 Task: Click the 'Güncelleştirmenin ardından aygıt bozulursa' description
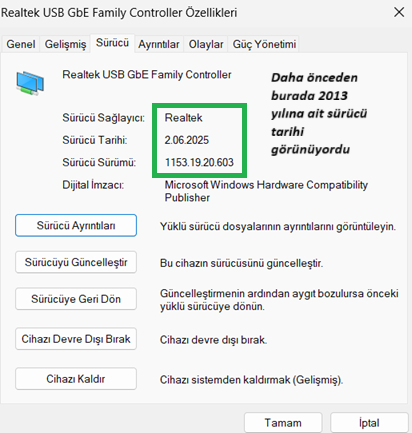tap(279, 300)
